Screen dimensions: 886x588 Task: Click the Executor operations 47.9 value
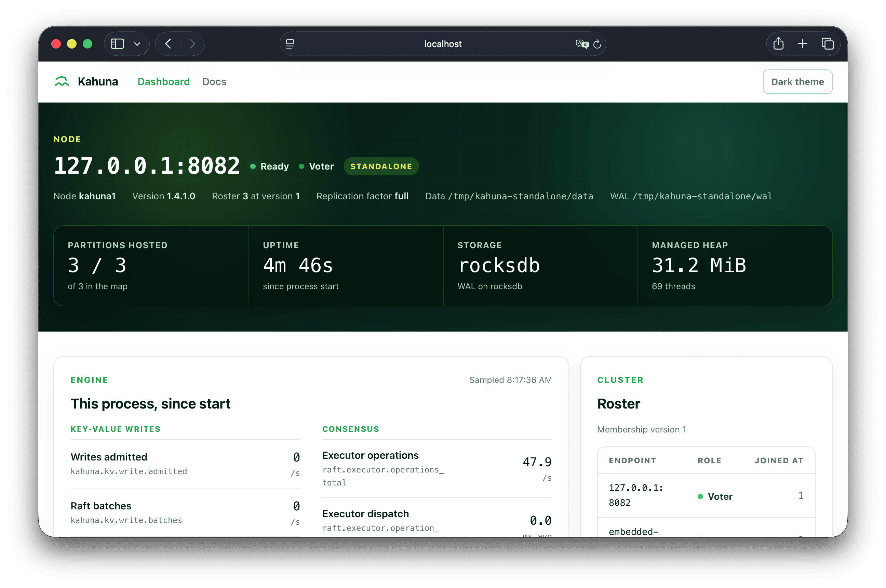pos(537,462)
